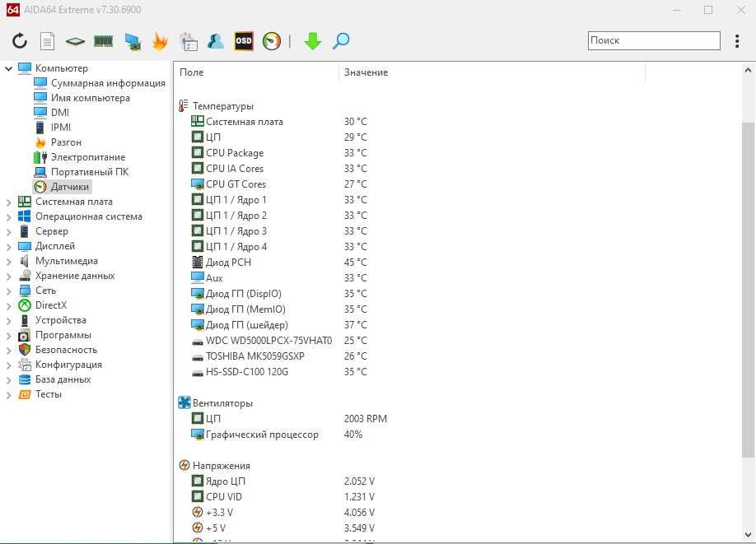Click the scrollbar up arrow
The height and width of the screenshot is (544, 756).
point(748,70)
